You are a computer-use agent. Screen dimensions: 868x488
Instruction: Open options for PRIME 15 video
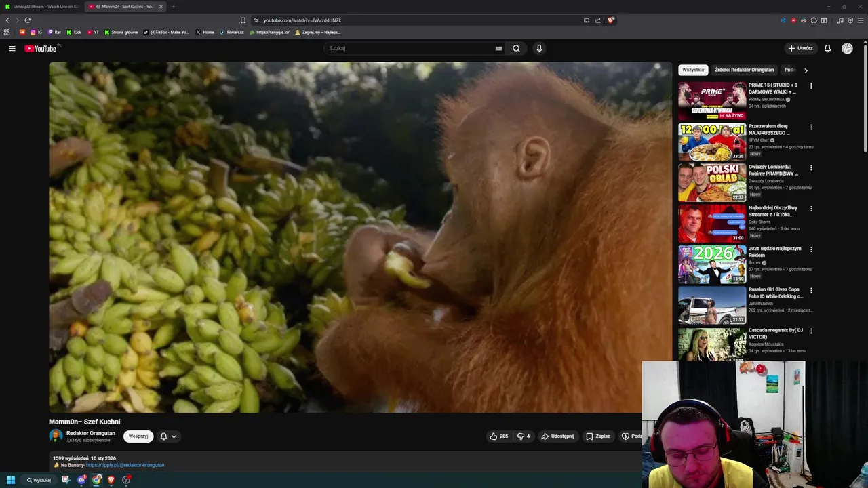[x=811, y=86]
